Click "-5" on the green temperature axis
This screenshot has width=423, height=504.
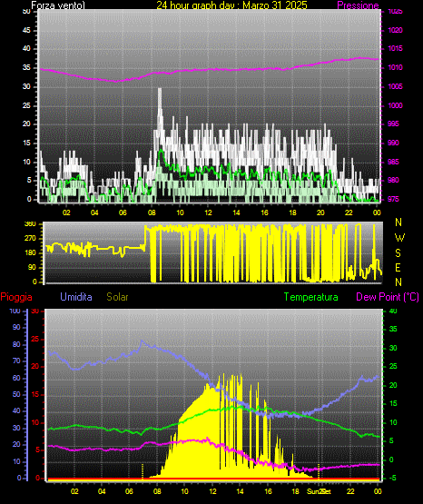pyautogui.click(x=392, y=479)
